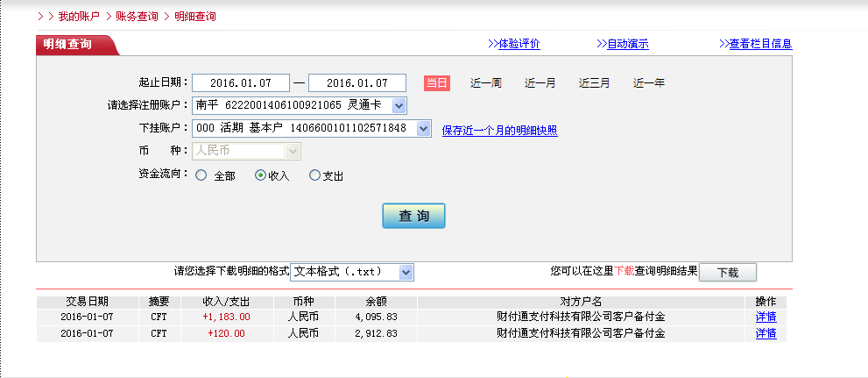
Task: Click the start date input field
Action: click(x=240, y=83)
